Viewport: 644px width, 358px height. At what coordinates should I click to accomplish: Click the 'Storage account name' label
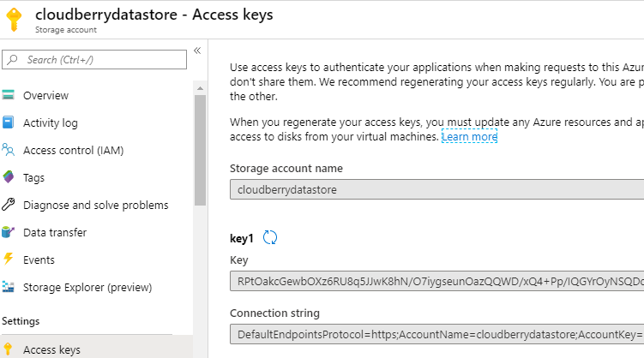coord(286,169)
